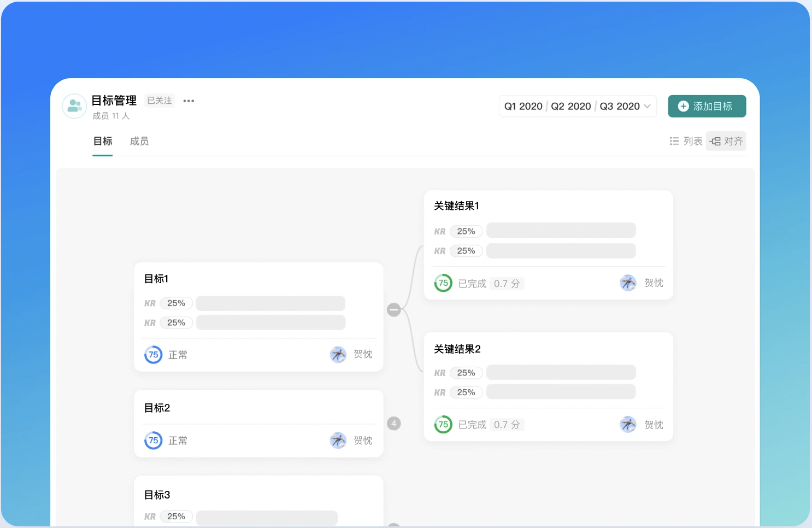Click 贺忱 avatar on 目标1 card
The height and width of the screenshot is (528, 812).
[338, 355]
